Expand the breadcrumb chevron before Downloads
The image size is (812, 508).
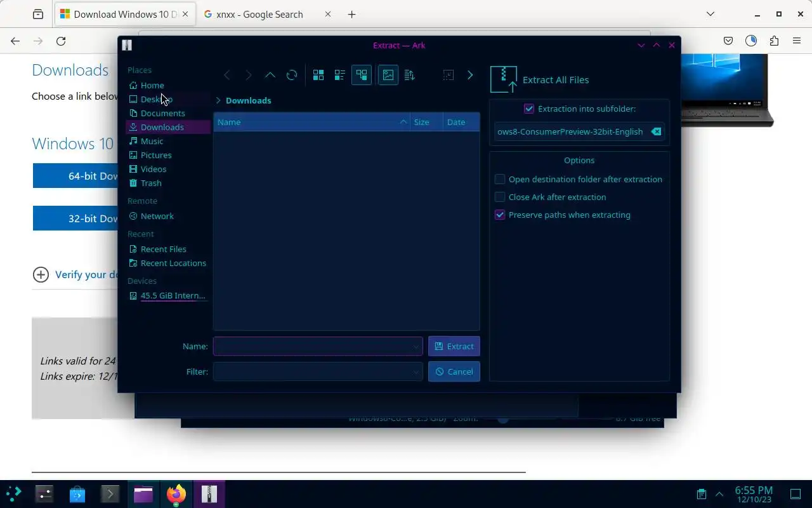click(x=218, y=100)
